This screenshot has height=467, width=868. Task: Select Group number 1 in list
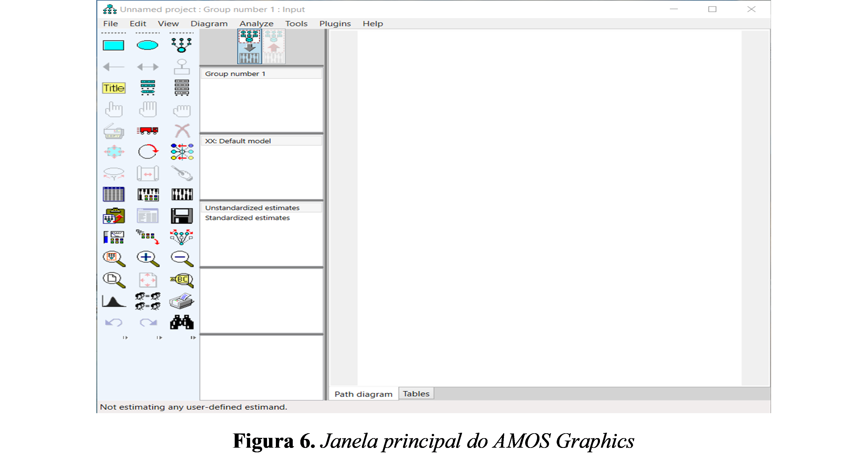pyautogui.click(x=235, y=74)
